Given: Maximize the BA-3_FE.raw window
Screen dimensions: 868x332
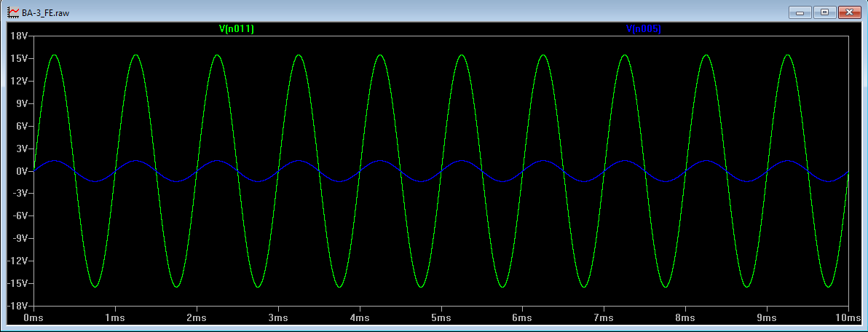Looking at the screenshot, I should coord(824,12).
